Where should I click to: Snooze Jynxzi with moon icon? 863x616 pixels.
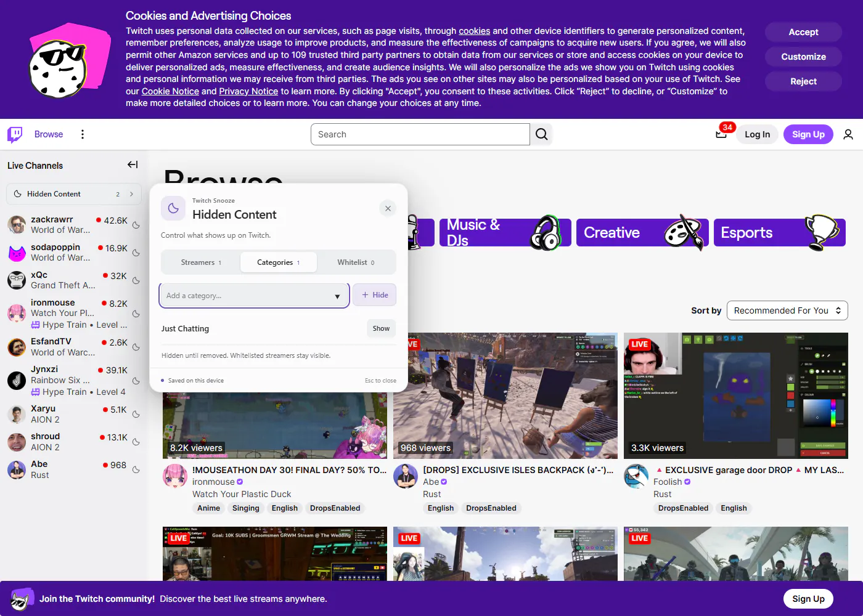136,381
